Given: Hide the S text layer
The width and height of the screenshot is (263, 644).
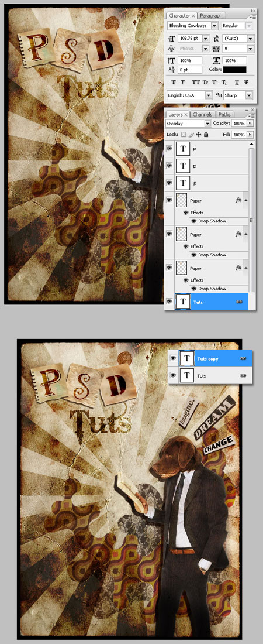Looking at the screenshot, I should 169,182.
